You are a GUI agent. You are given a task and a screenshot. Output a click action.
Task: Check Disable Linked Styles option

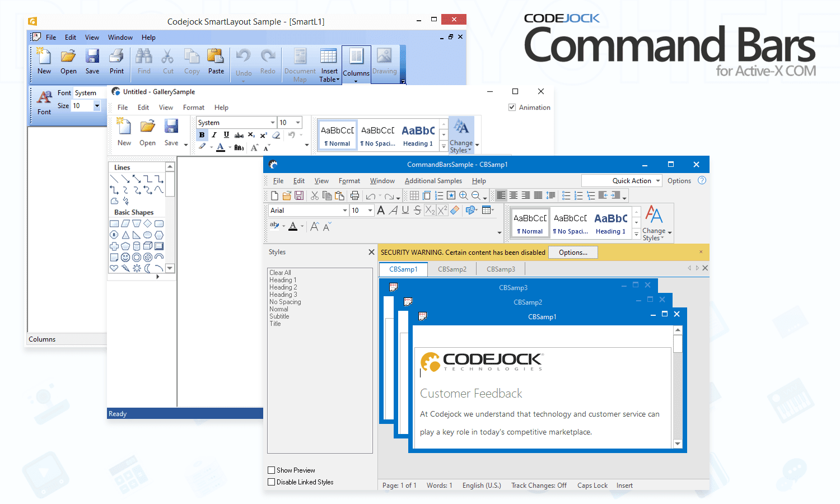271,482
